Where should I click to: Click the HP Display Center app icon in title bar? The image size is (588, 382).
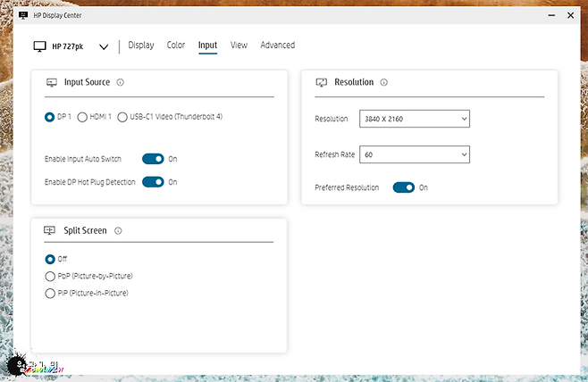(23, 15)
